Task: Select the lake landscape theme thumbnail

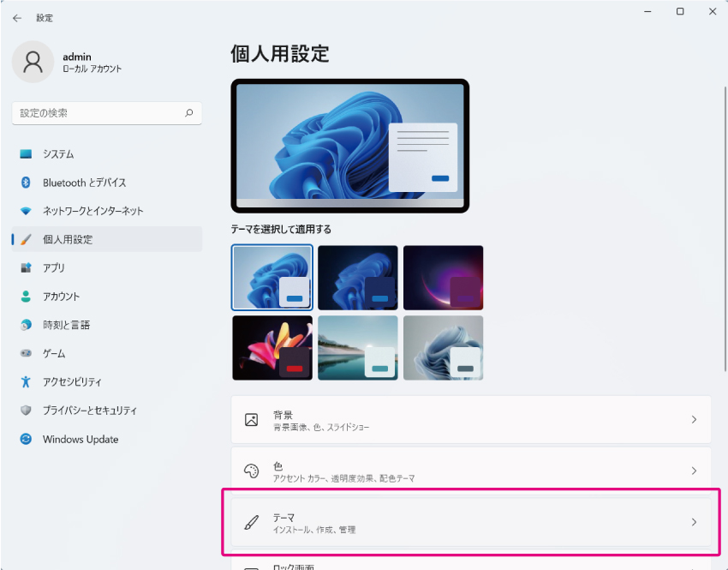Action: [x=357, y=348]
